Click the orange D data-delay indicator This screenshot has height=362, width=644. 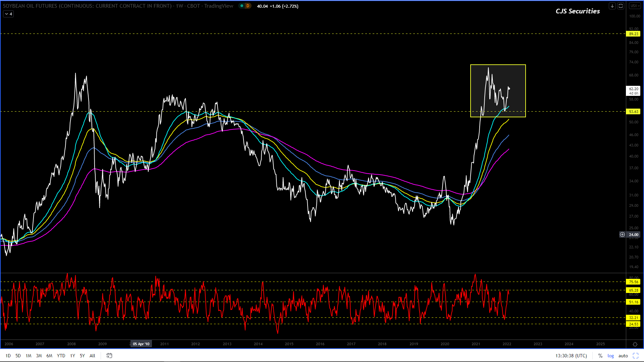(248, 6)
